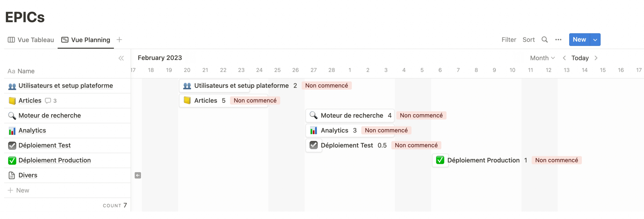Go to next timeline period arrow
Viewport: 644px width, 219px height.
pyautogui.click(x=596, y=58)
